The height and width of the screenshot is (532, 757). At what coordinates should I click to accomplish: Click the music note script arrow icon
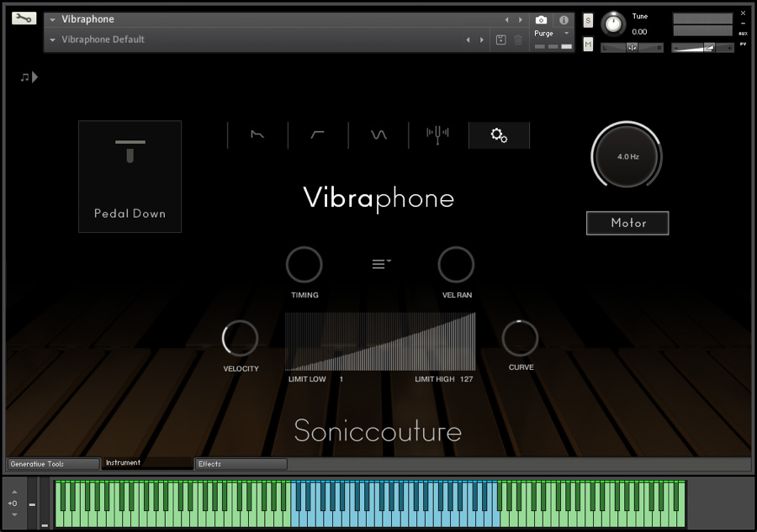(29, 76)
